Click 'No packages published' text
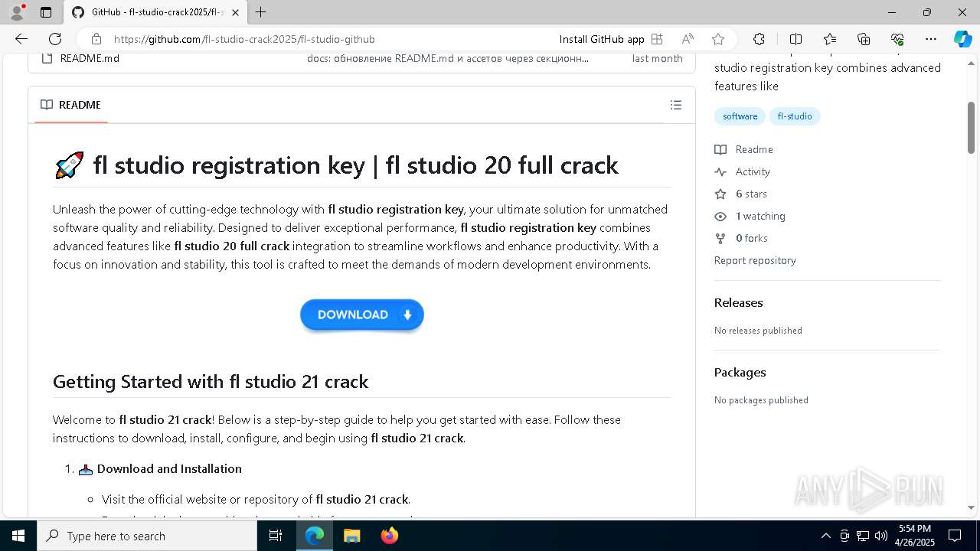980x551 pixels. tap(761, 400)
